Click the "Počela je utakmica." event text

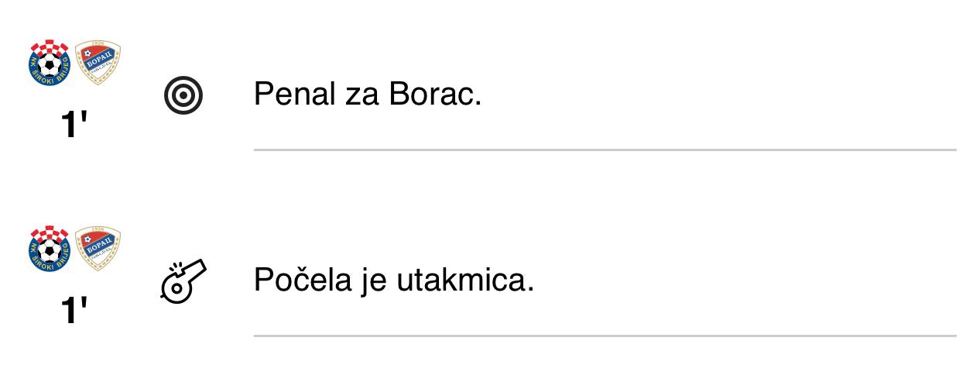point(393,280)
